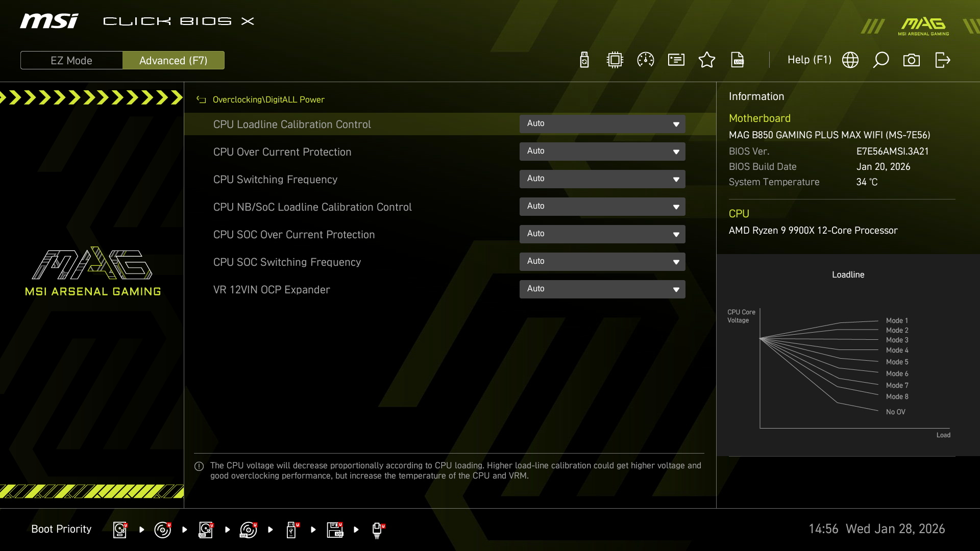Take a screenshot with the camera icon
This screenshot has width=980, height=551.
[912, 60]
